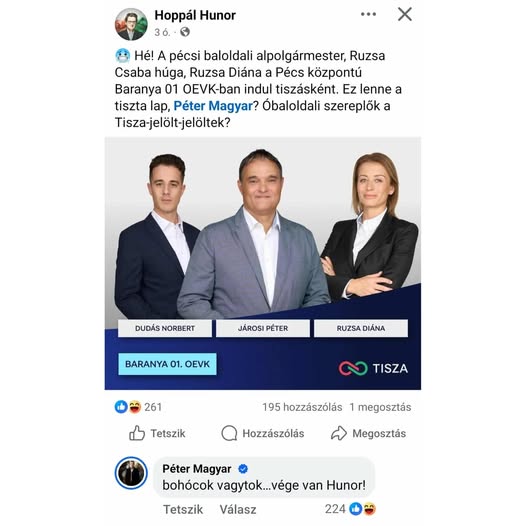The height and width of the screenshot is (526, 526).
Task: Open the Hoppál Hunor author name link
Action: [x=195, y=15]
